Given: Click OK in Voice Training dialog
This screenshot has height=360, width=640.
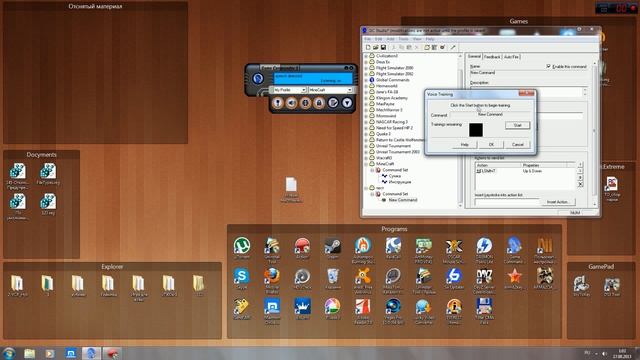Looking at the screenshot, I should tap(491, 144).
